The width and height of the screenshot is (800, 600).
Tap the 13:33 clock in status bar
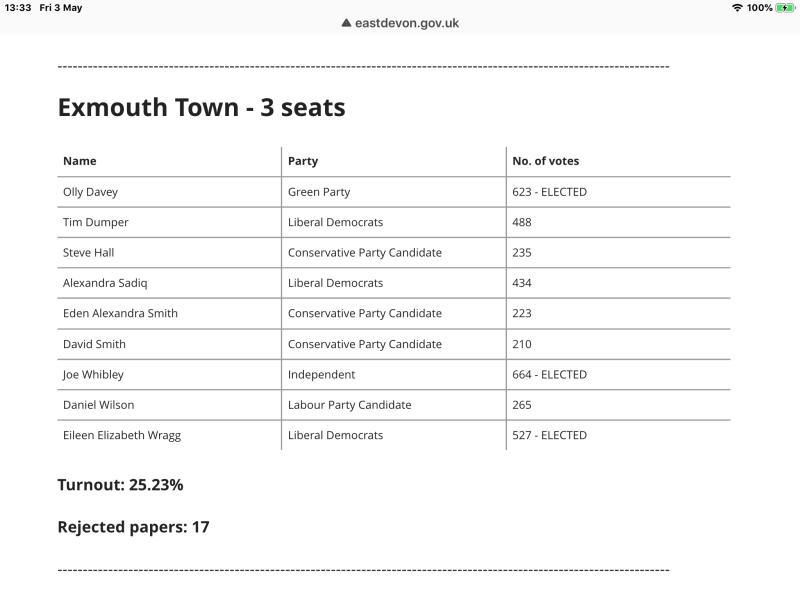pos(18,8)
